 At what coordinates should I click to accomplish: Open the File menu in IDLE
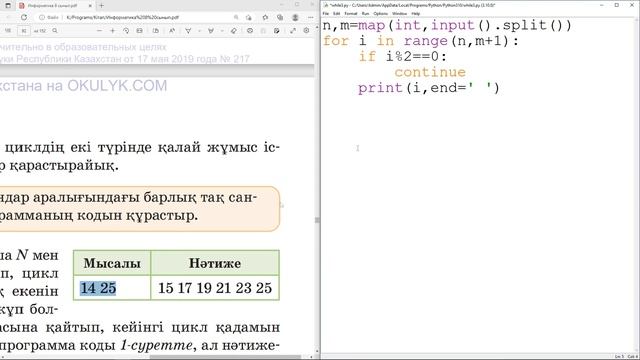coord(326,13)
